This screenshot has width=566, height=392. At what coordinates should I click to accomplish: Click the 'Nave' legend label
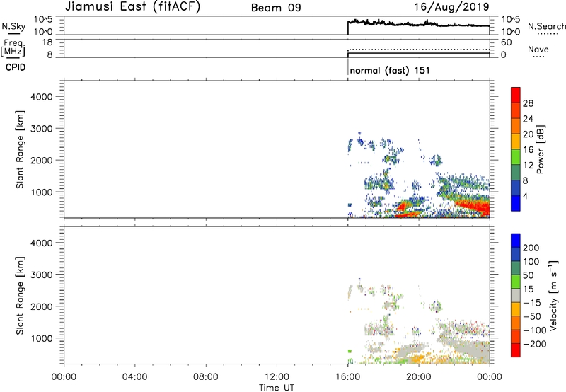coord(538,50)
